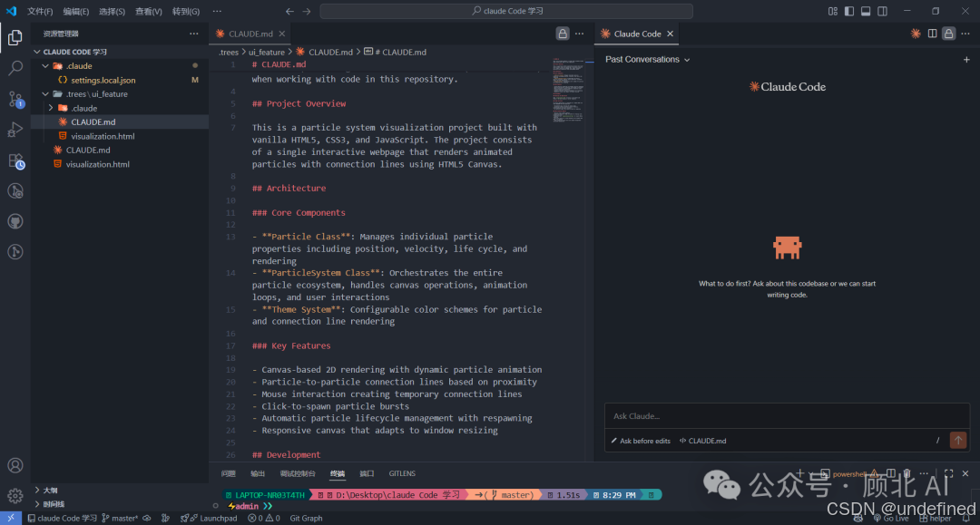980x525 pixels.
Task: Click the CLAUDE.md context chip in Claude input
Action: coord(702,441)
